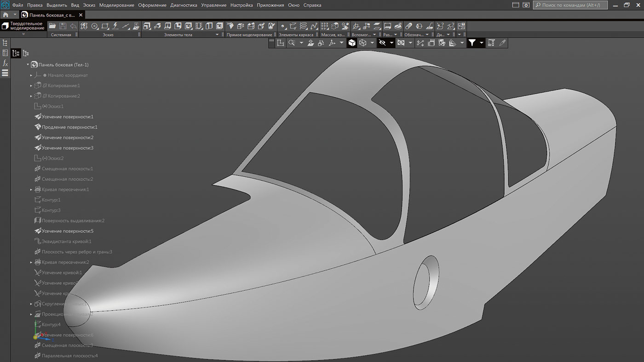The height and width of the screenshot is (362, 644).
Task: Click the section view tool in Раз… panel
Action: tap(387, 26)
